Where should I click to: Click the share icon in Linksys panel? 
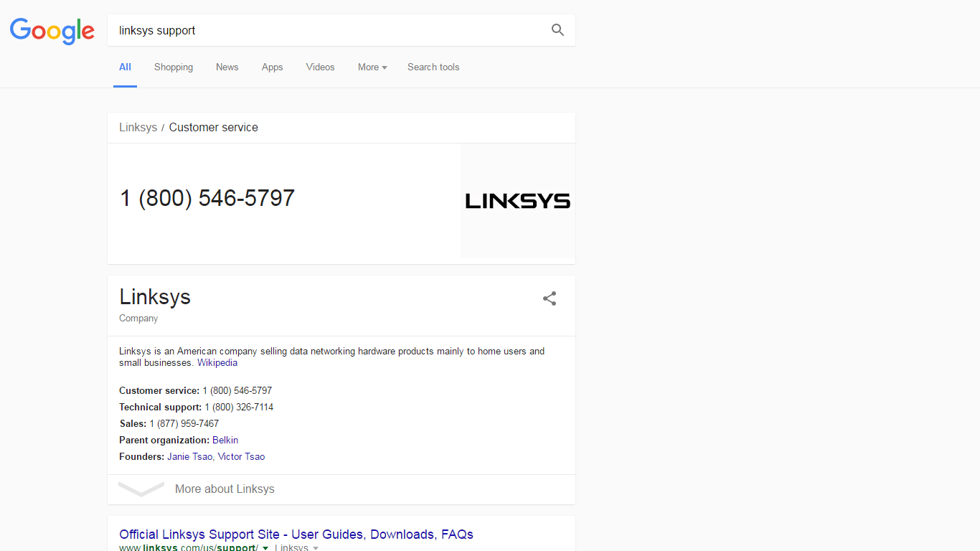pos(550,299)
